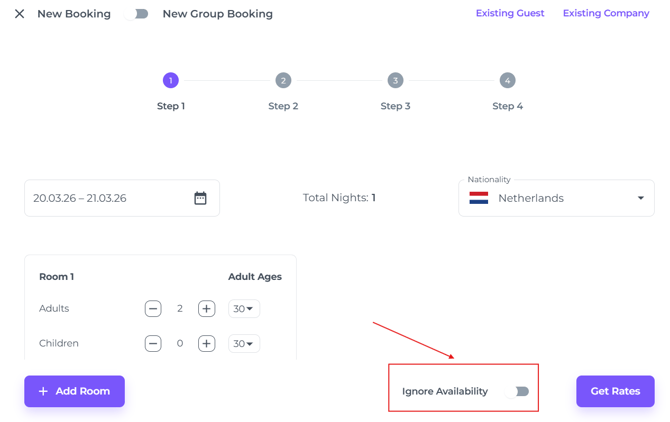Enable the Ignore Availability toggle

(521, 391)
